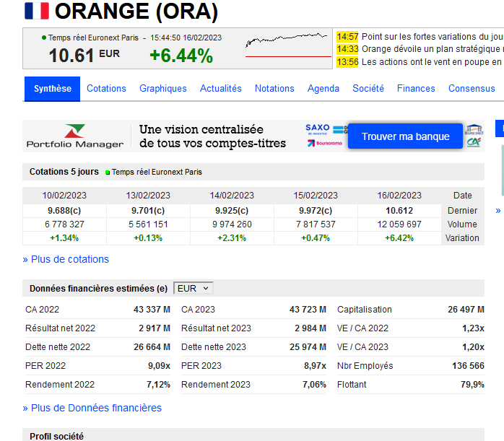Click the Crédit Agricole logo in banner
The image size is (504, 441).
tap(474, 142)
